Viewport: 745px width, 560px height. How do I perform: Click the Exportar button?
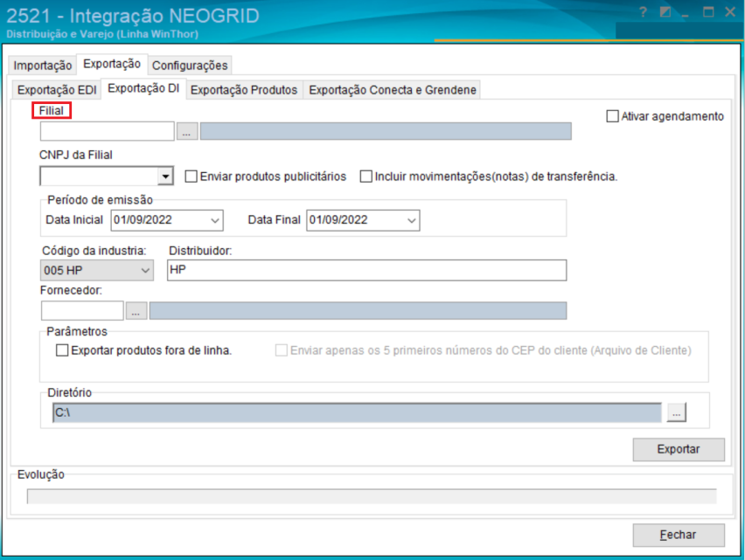[x=679, y=449]
